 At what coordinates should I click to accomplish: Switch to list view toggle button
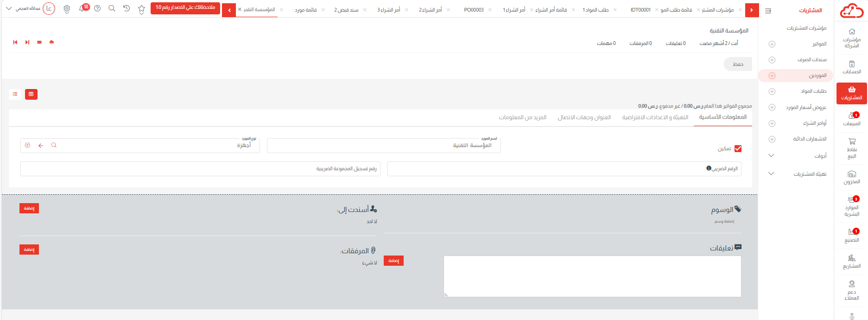point(15,94)
